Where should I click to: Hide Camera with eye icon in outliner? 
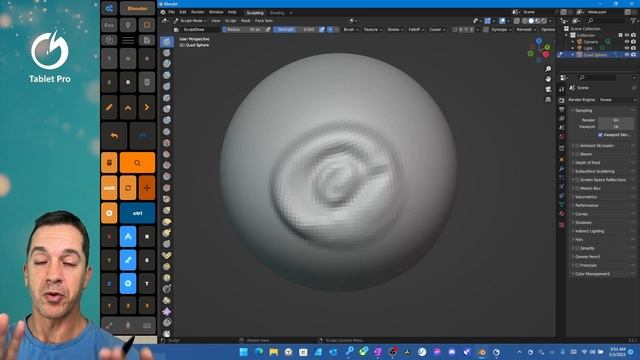[627, 42]
